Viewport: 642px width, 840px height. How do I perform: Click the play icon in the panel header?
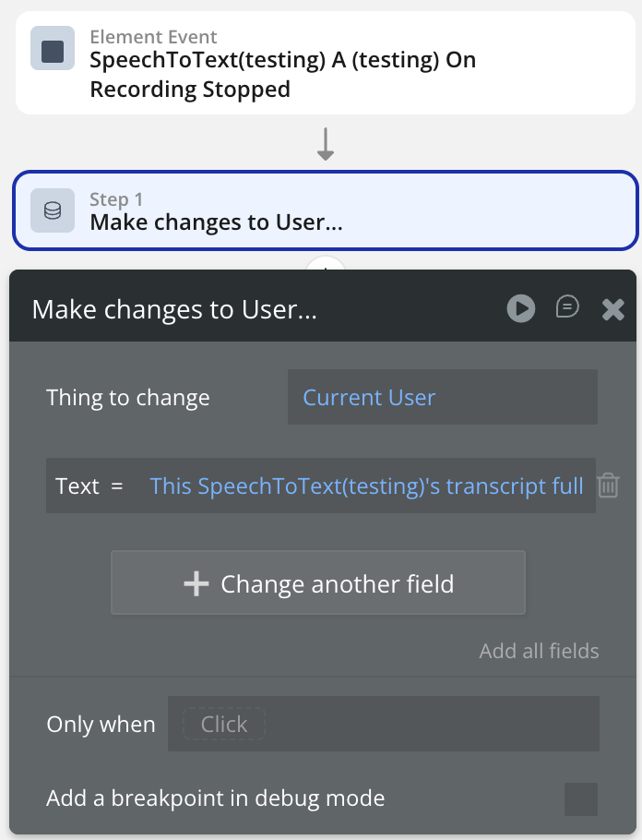[521, 308]
